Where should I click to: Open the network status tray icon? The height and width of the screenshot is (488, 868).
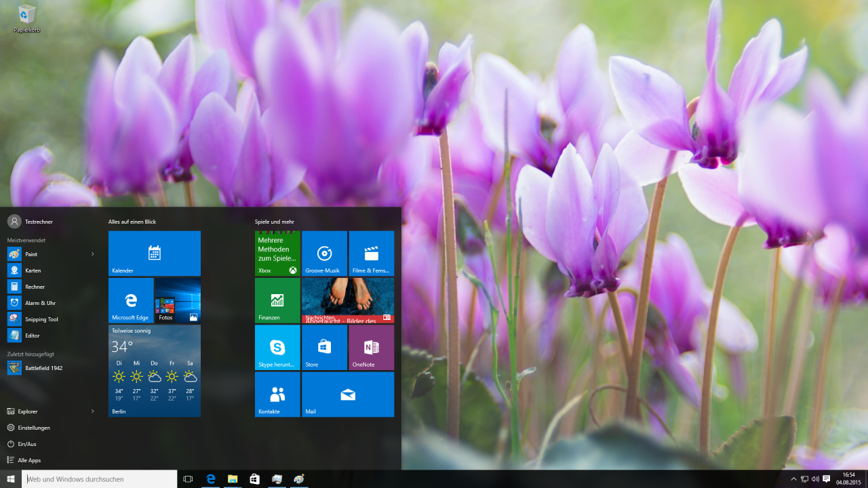tap(804, 479)
